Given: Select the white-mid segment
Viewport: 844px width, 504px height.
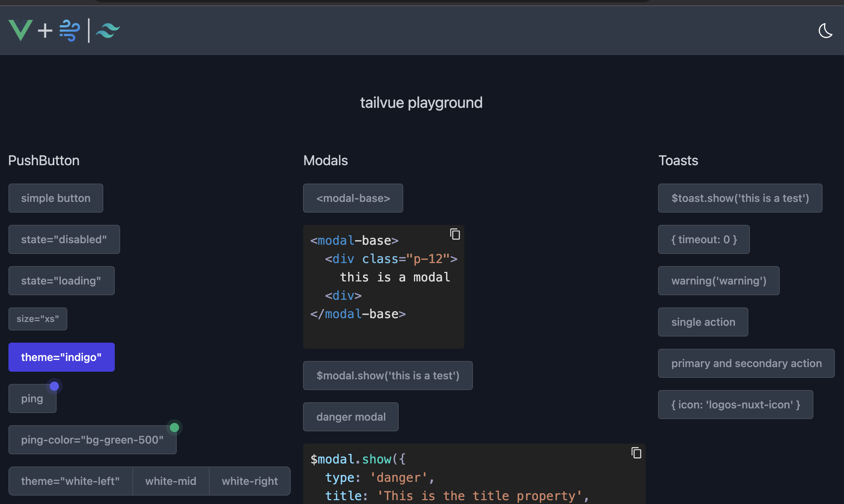Looking at the screenshot, I should click(171, 481).
